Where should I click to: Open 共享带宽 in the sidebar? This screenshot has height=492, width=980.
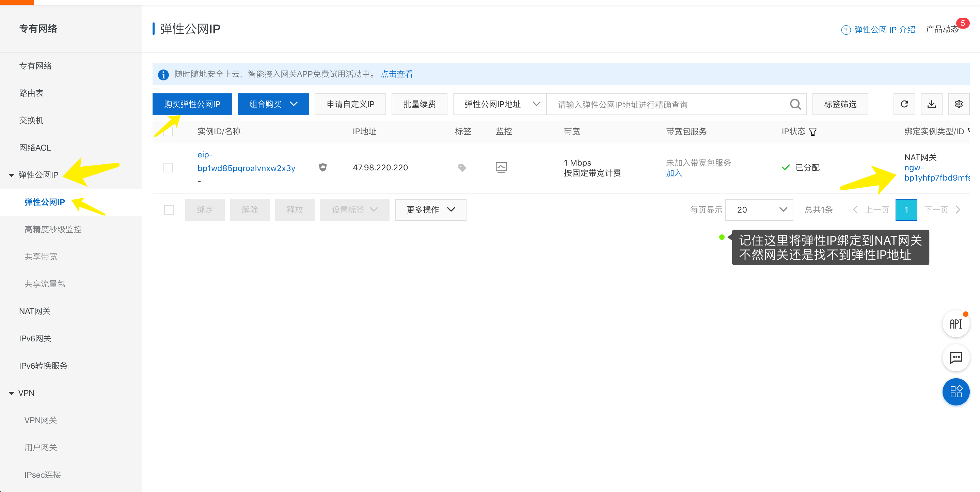click(41, 257)
